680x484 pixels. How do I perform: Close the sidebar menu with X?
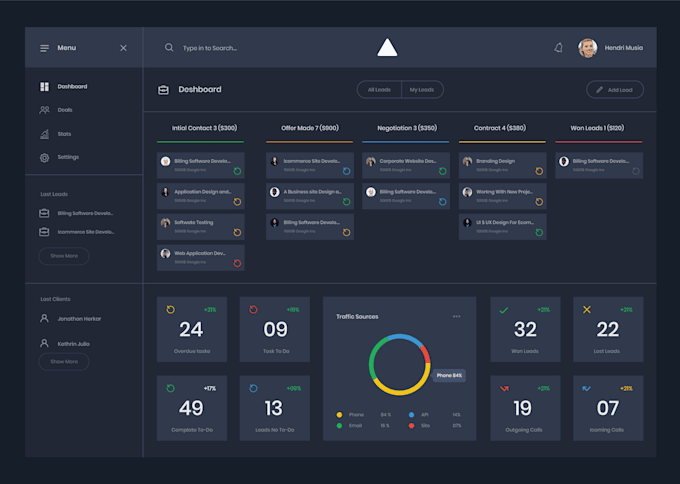pos(124,48)
